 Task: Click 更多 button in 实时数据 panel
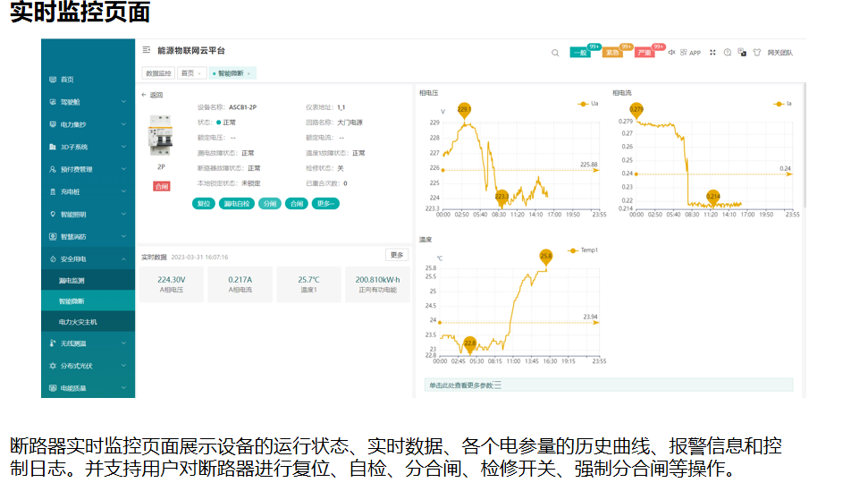coord(397,255)
